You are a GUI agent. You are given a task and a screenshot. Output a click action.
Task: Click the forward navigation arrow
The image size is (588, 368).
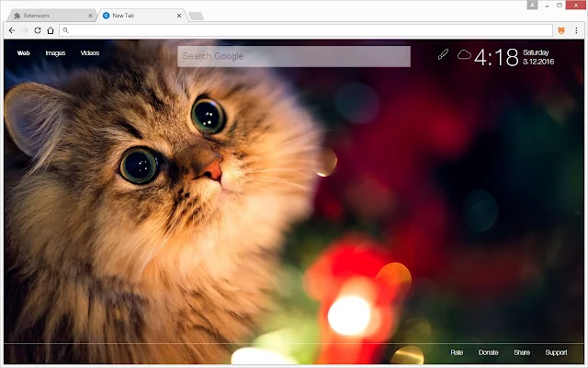pyautogui.click(x=25, y=30)
